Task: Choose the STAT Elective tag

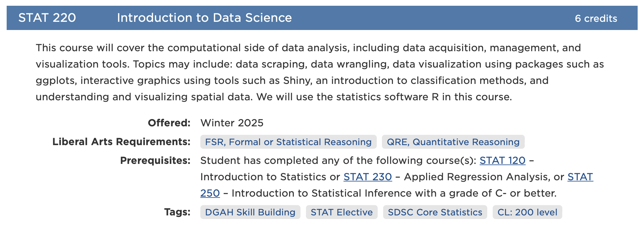Action: coord(341,212)
